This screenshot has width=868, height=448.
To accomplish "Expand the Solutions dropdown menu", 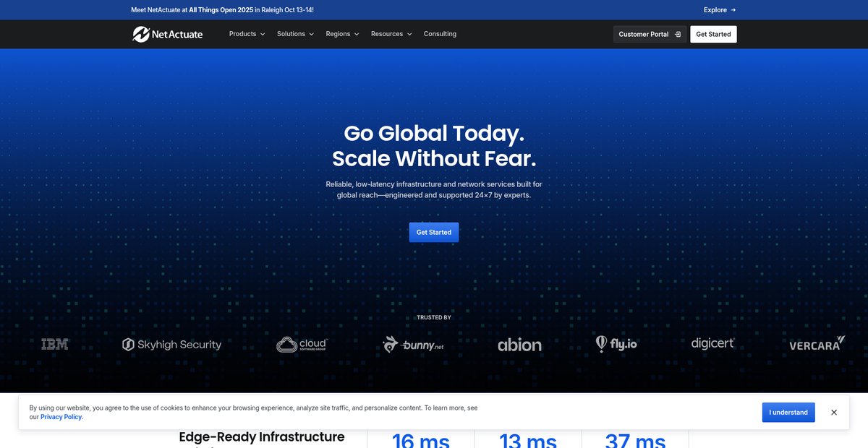I will [295, 34].
